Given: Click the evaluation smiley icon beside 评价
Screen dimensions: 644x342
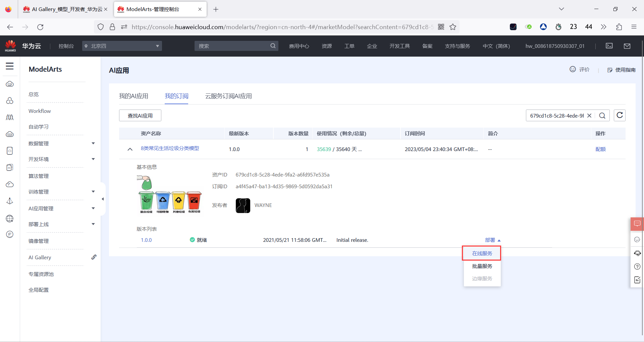Looking at the screenshot, I should point(573,69).
